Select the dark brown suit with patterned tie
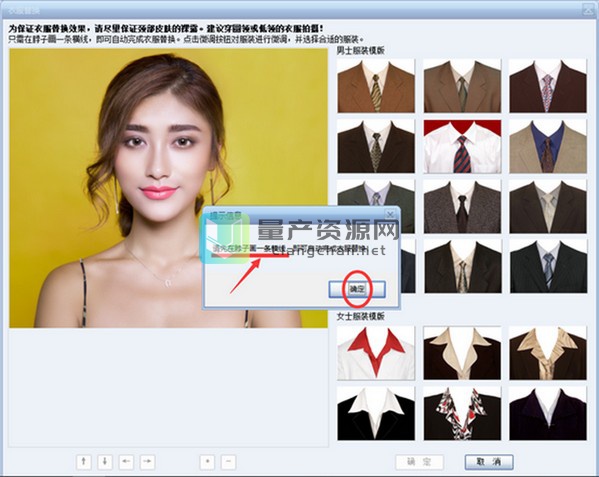The height and width of the screenshot is (477, 599). click(x=376, y=146)
